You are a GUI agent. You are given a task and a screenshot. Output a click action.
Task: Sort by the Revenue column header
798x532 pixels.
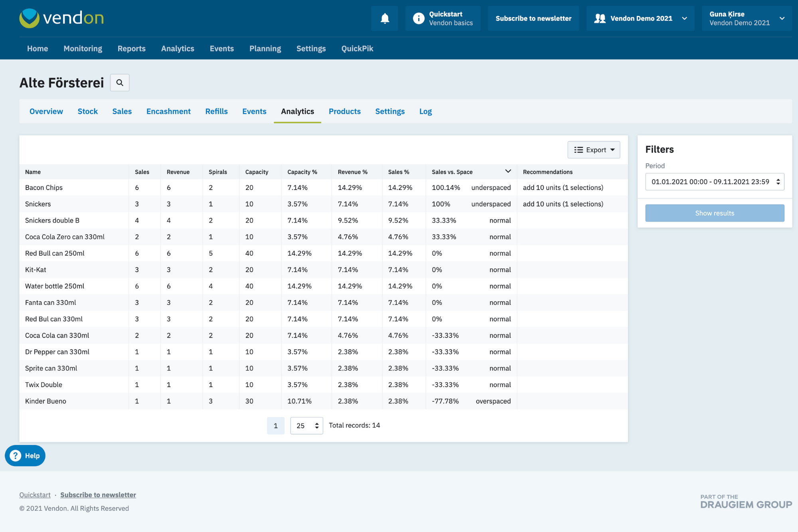tap(178, 172)
